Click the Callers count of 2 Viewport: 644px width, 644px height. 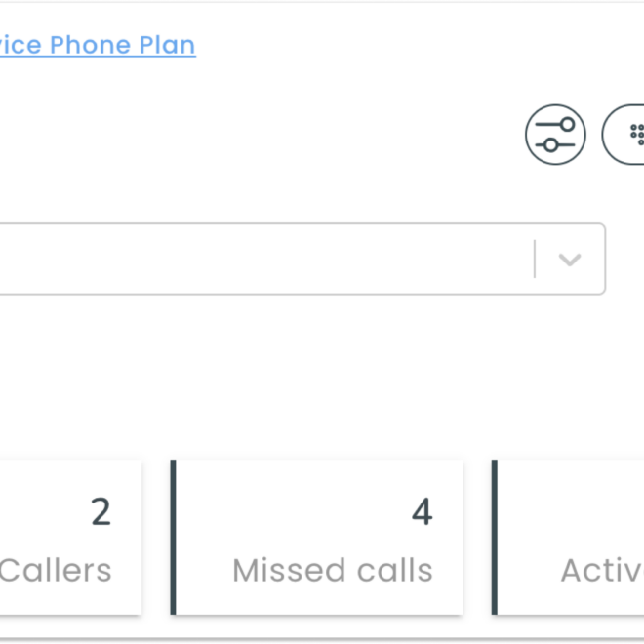(101, 512)
